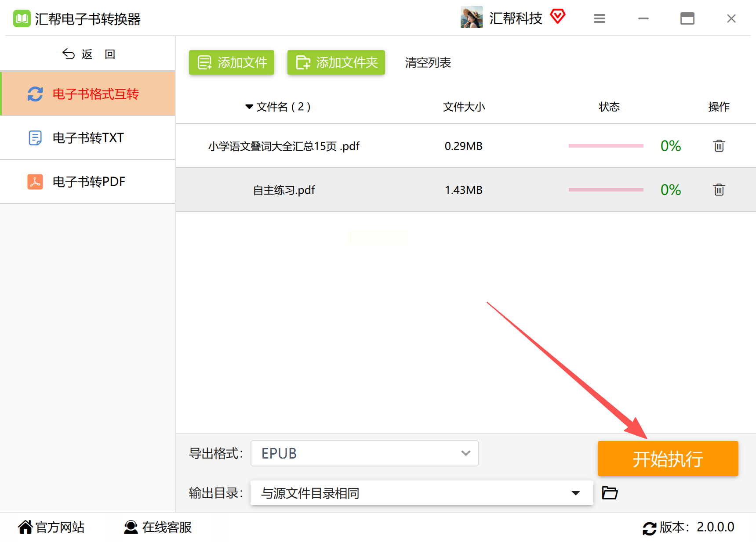Click the 添加文件 button
The width and height of the screenshot is (756, 542).
[232, 62]
